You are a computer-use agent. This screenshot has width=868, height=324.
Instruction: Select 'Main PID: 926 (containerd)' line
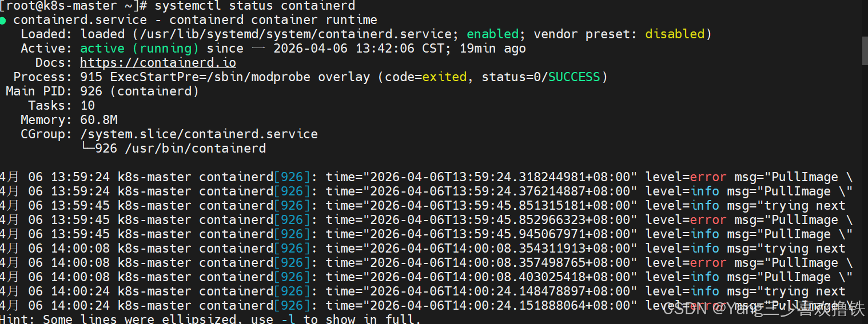102,91
